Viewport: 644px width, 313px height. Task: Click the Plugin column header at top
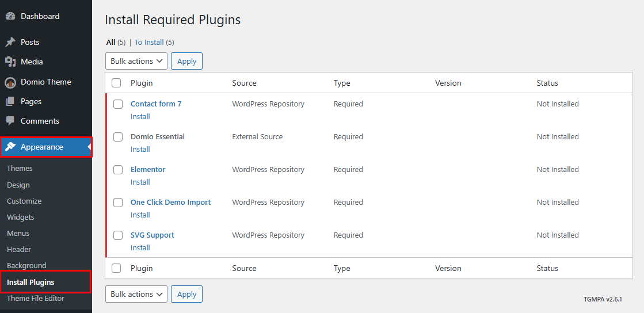click(142, 83)
